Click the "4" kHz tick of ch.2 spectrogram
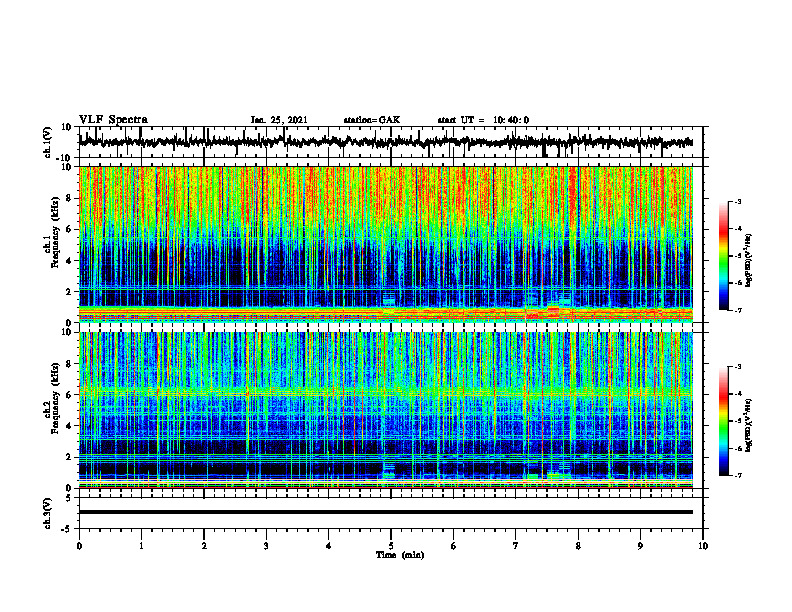 tap(69, 426)
